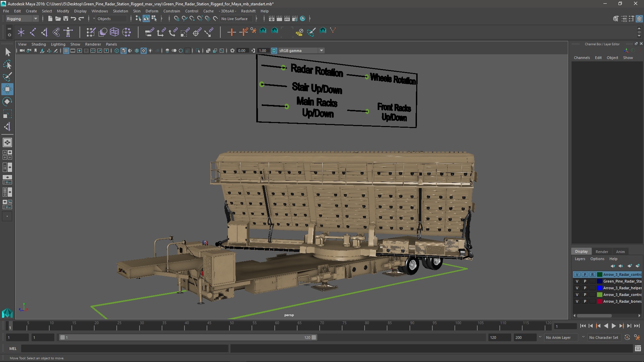Click the No Live Surface field
The image size is (644, 362).
pos(234,19)
